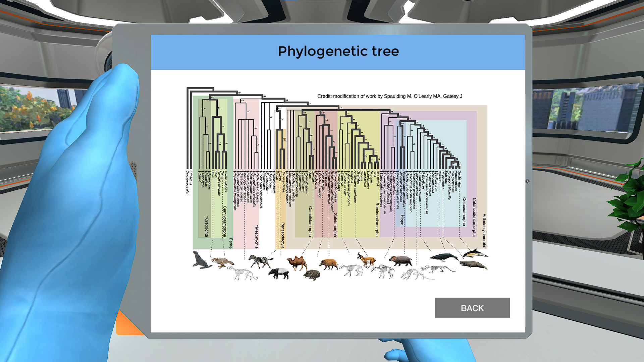Click the Perissodactyla clade label
This screenshot has width=644, height=362.
click(x=283, y=235)
